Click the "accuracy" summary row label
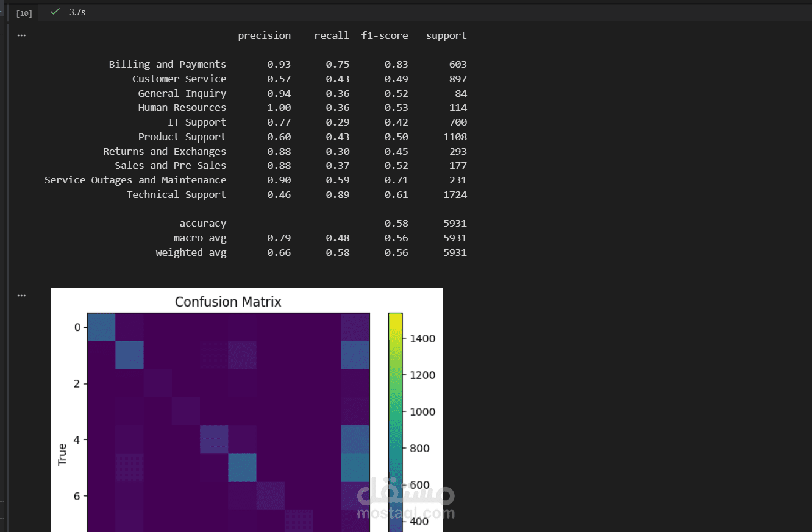Screen dimensions: 812x532 click(x=203, y=224)
